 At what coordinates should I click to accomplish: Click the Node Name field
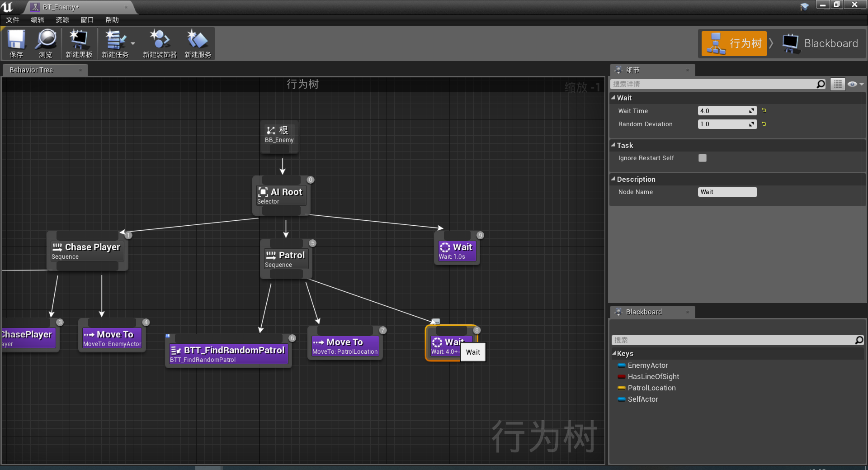coord(727,192)
